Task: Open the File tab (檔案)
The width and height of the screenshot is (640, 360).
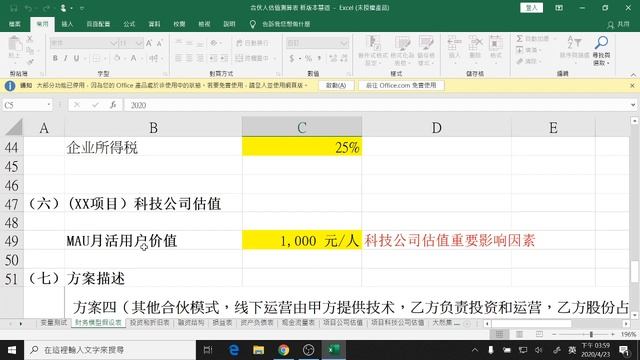Action: point(15,24)
